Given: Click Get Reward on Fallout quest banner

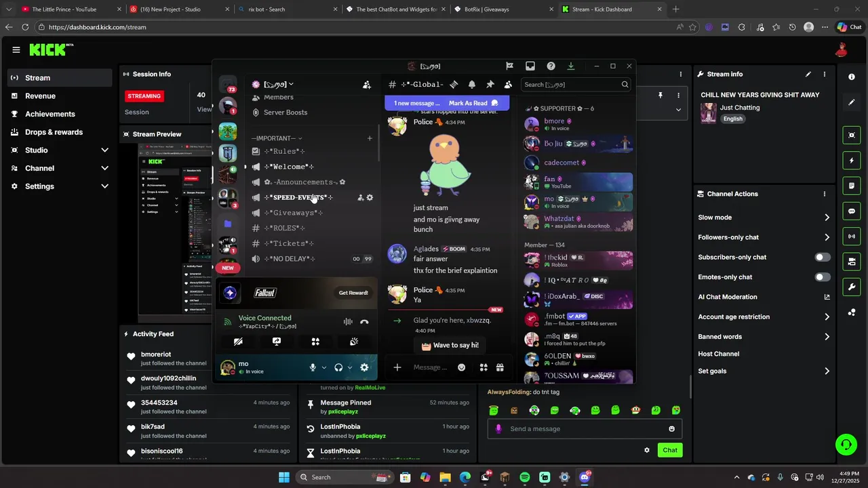Looking at the screenshot, I should pyautogui.click(x=353, y=293).
